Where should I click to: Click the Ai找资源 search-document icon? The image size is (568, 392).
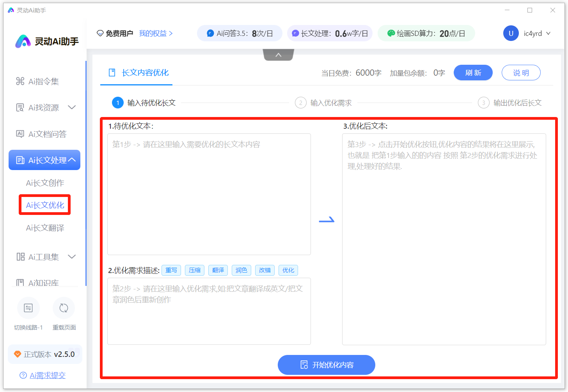[20, 107]
